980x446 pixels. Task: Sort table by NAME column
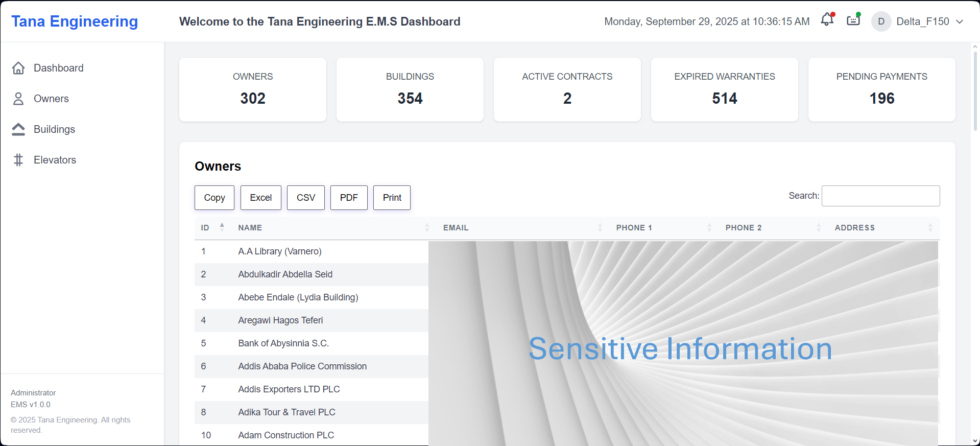(x=334, y=228)
